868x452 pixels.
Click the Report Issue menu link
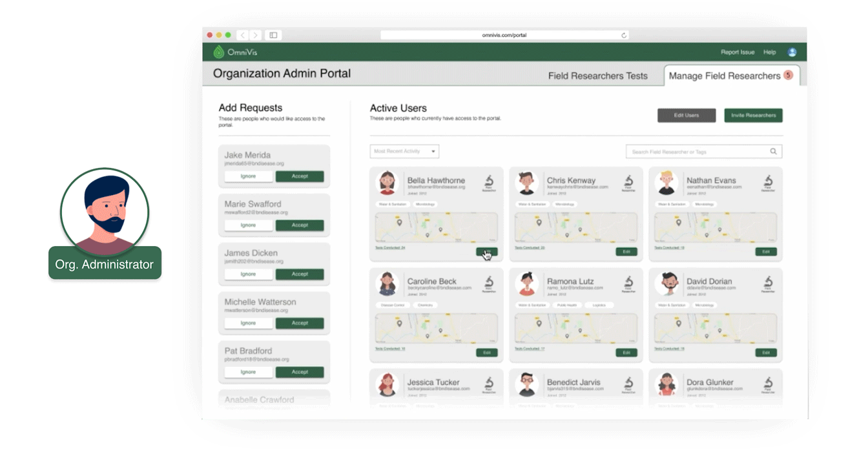738,52
